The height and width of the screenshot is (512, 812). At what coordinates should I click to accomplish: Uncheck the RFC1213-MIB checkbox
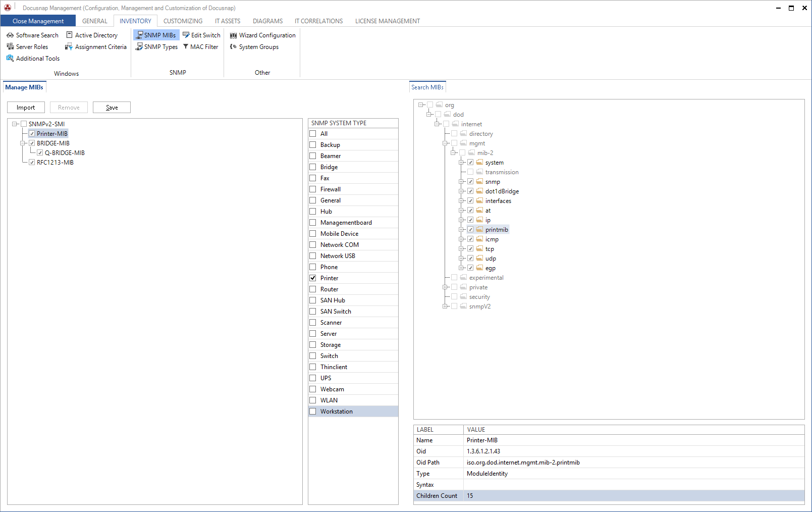click(32, 162)
